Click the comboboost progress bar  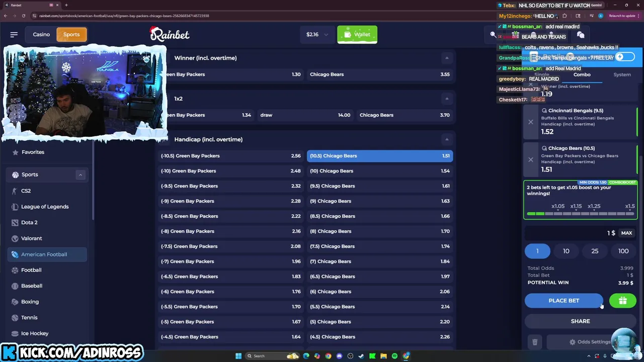tap(580, 214)
